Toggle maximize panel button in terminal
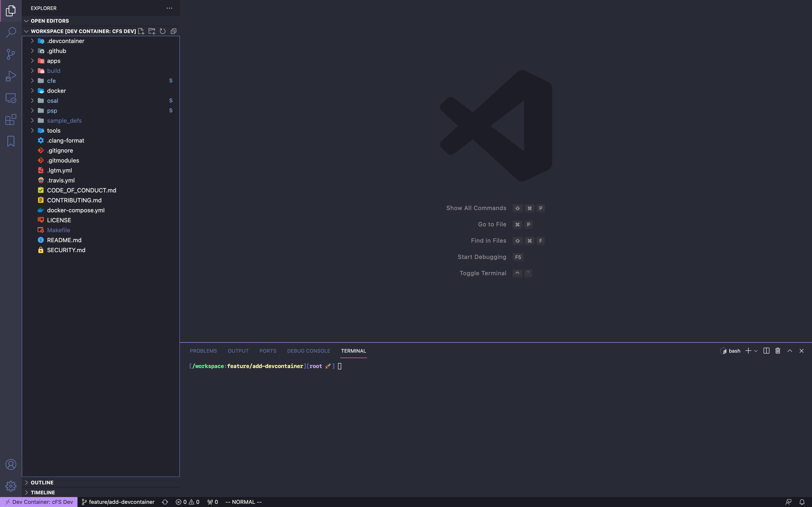Viewport: 812px width, 507px height. pyautogui.click(x=790, y=350)
